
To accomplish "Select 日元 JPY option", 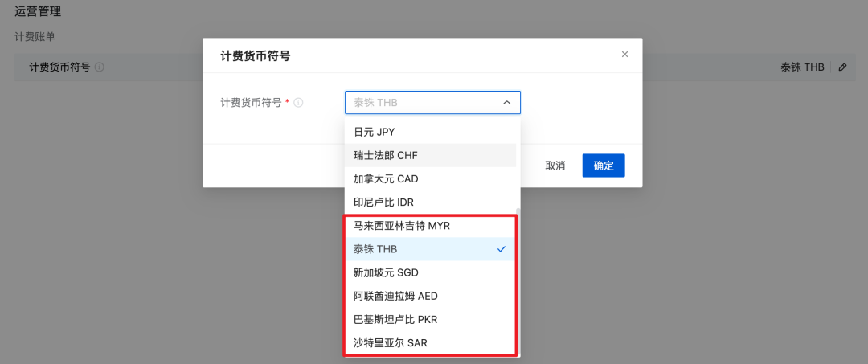I will click(430, 133).
